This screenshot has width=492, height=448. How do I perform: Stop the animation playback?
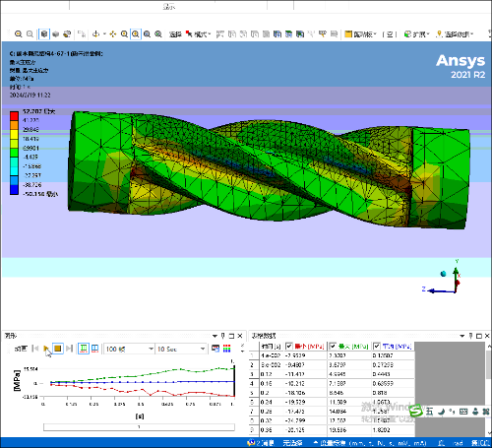[x=58, y=349]
